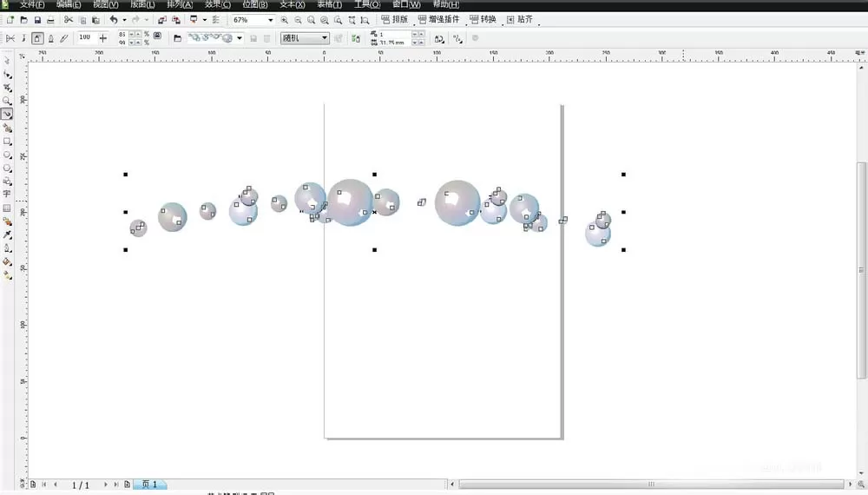The image size is (868, 495).
Task: Select the Crop tool in toolbox
Action: coord(7,88)
